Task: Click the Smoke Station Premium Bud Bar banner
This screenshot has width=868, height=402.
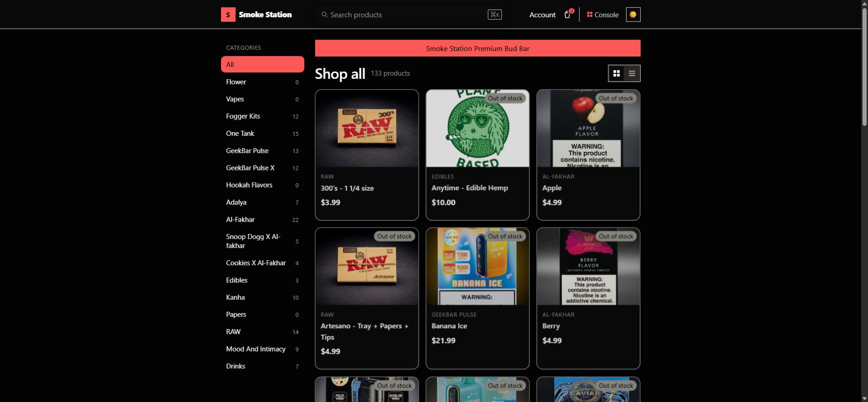Action: point(478,48)
